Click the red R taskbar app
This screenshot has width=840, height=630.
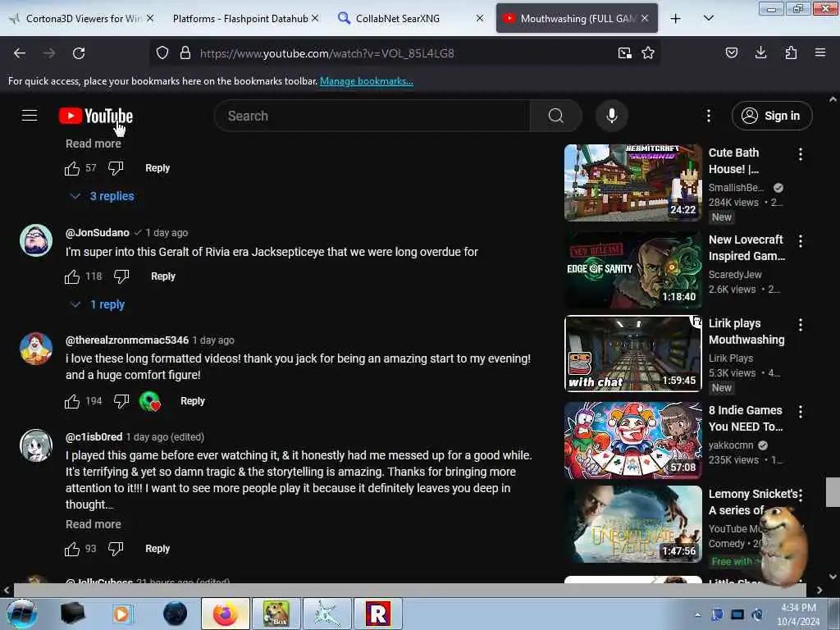[378, 614]
